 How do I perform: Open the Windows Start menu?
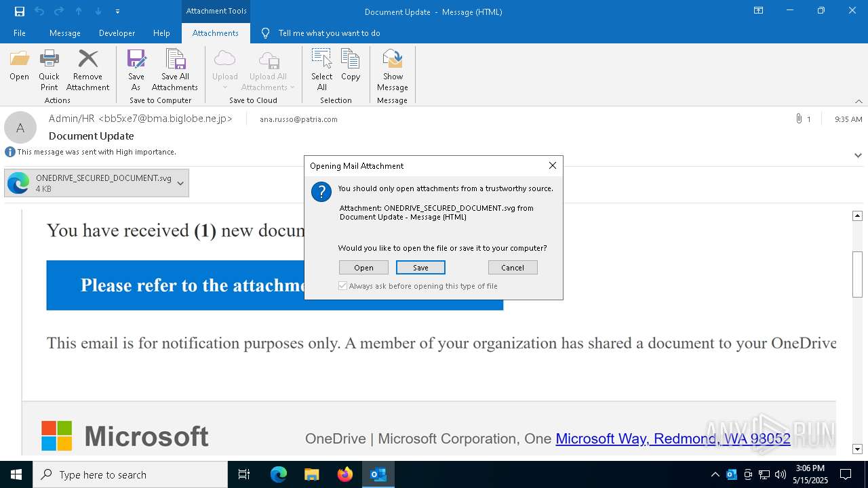click(16, 474)
